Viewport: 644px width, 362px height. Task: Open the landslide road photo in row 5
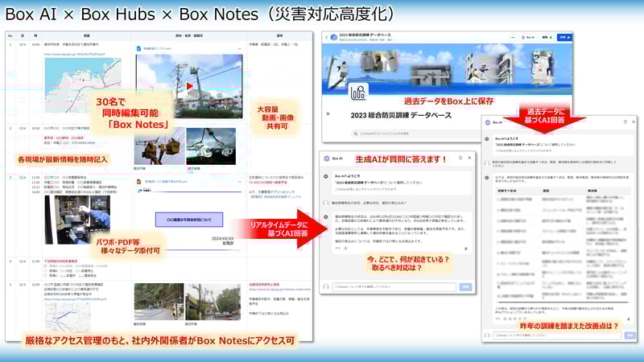coord(159,302)
